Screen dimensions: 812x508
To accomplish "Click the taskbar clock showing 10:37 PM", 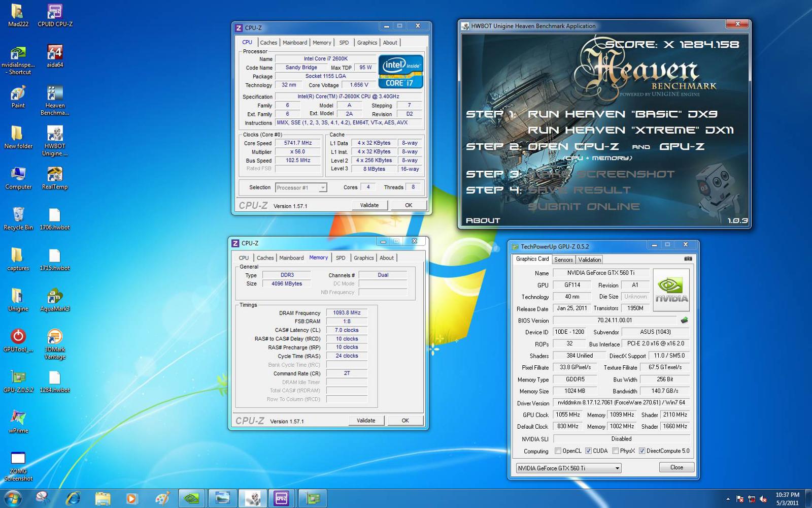I will (787, 499).
